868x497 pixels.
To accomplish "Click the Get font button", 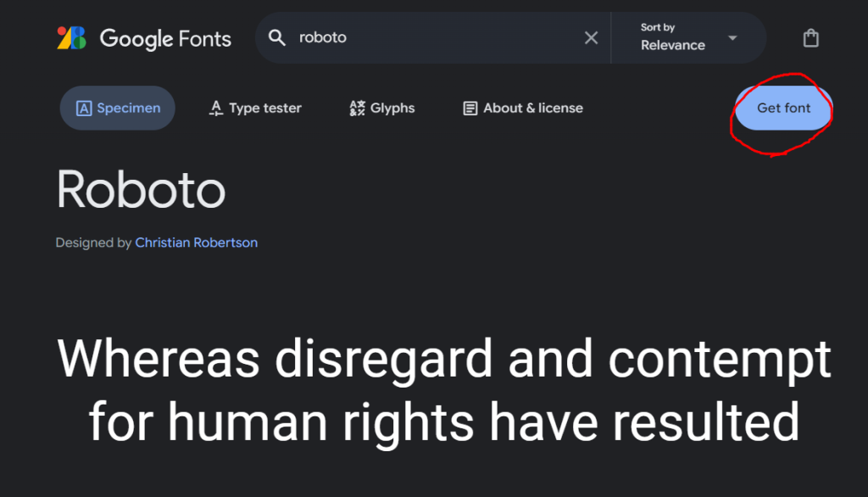I will click(x=784, y=108).
